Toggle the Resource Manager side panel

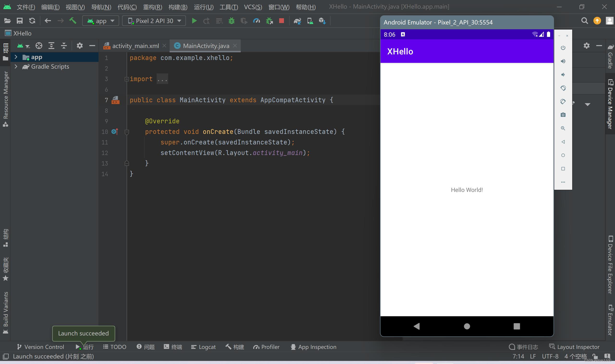5,98
